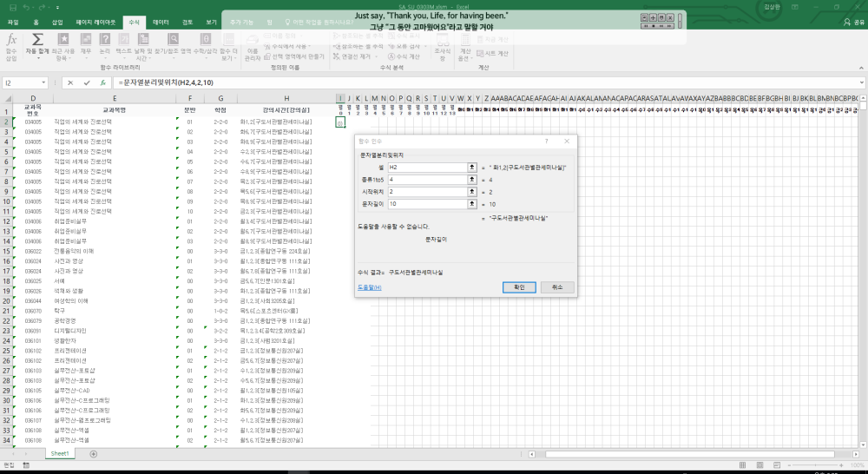The height and width of the screenshot is (474, 868).
Task: Open the 도움말(H) help link
Action: pos(371,286)
